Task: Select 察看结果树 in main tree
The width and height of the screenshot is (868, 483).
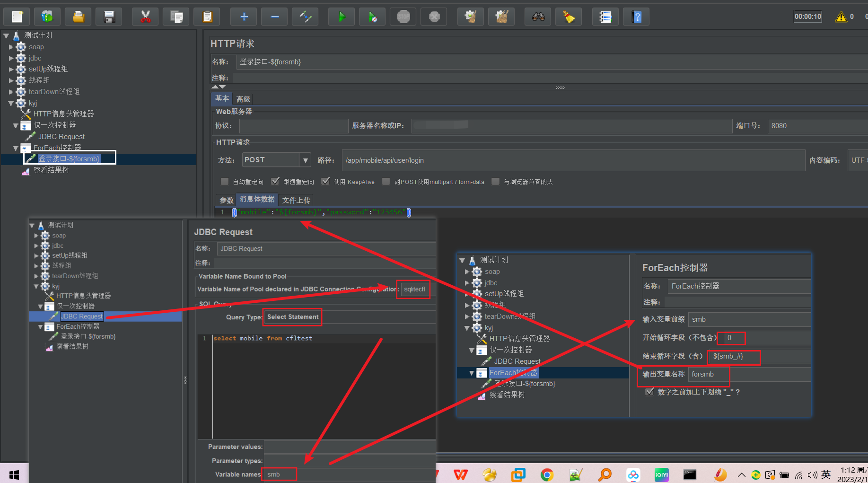Action: pyautogui.click(x=51, y=170)
